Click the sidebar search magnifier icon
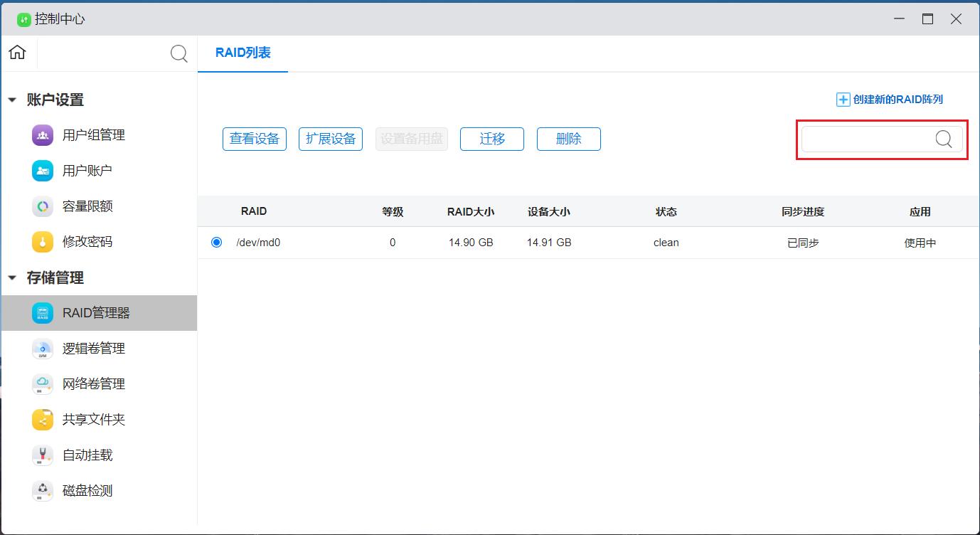980x535 pixels. pyautogui.click(x=179, y=53)
